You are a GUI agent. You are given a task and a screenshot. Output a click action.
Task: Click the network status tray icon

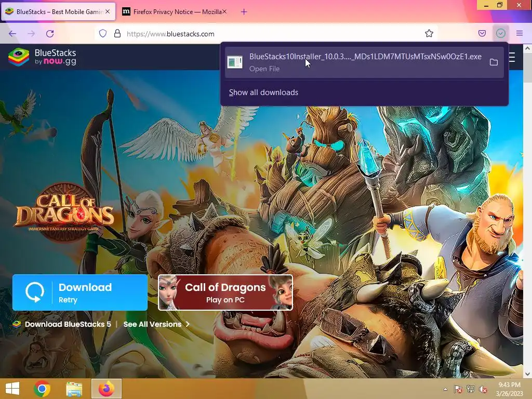[471, 389]
